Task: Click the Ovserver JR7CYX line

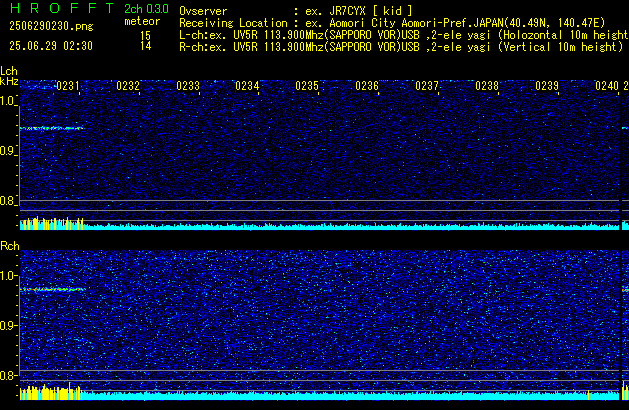Action: click(296, 11)
